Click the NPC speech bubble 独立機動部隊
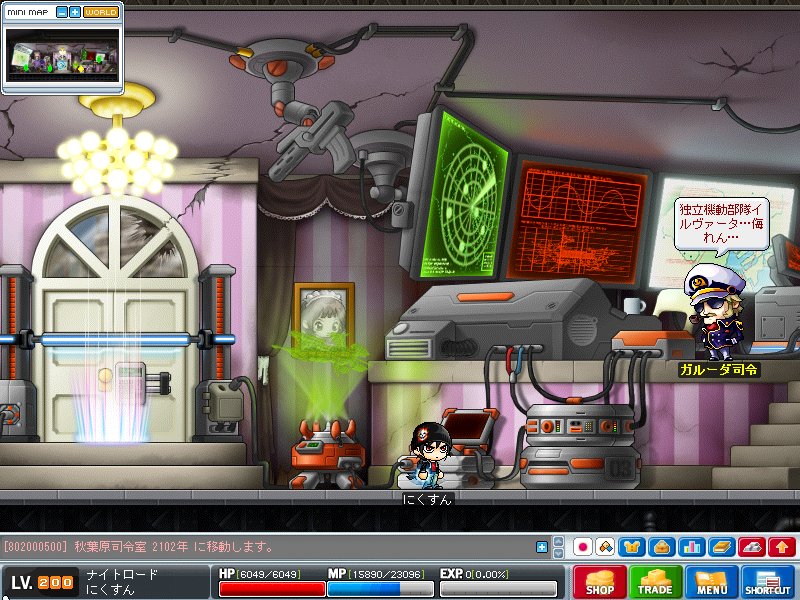The image size is (800, 600). tap(721, 225)
